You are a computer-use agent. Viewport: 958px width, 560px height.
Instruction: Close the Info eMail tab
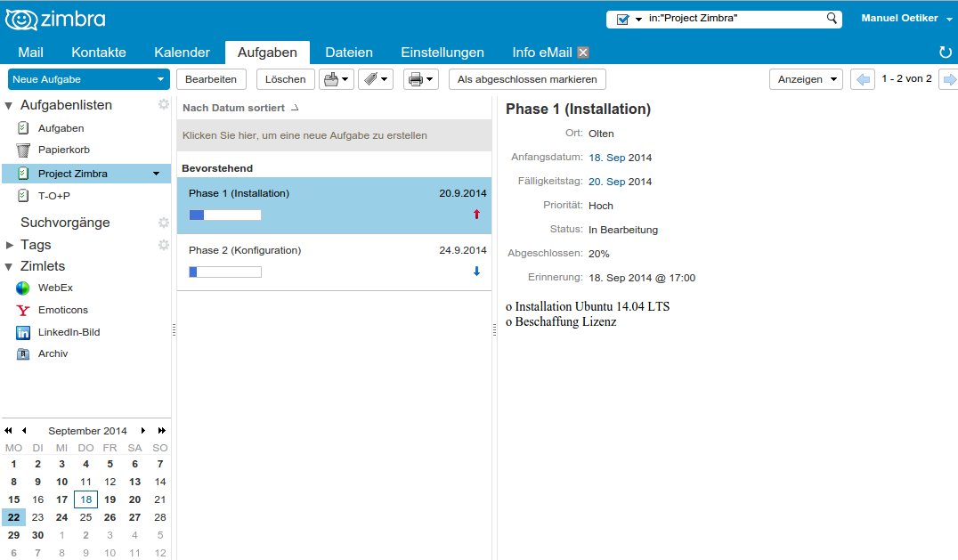coord(583,53)
